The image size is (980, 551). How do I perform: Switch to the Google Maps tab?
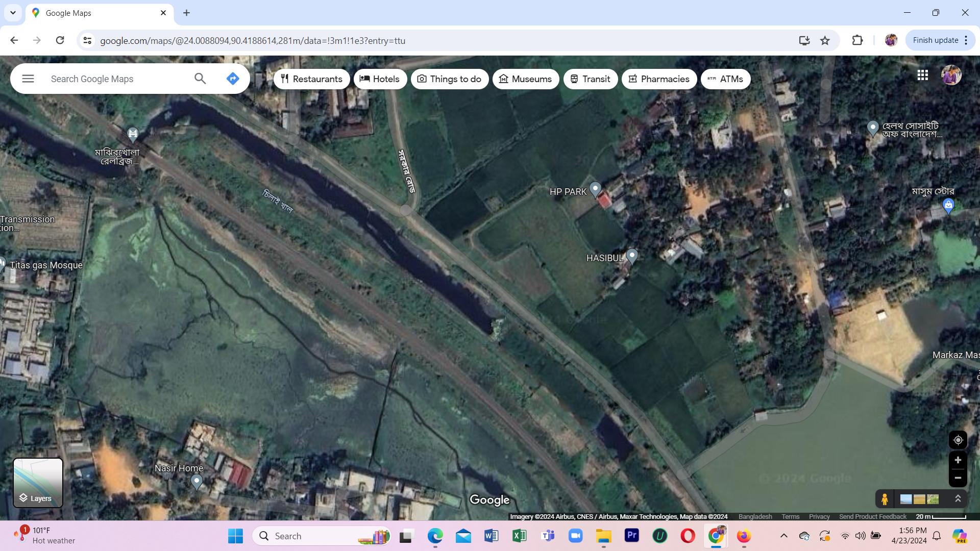[100, 13]
